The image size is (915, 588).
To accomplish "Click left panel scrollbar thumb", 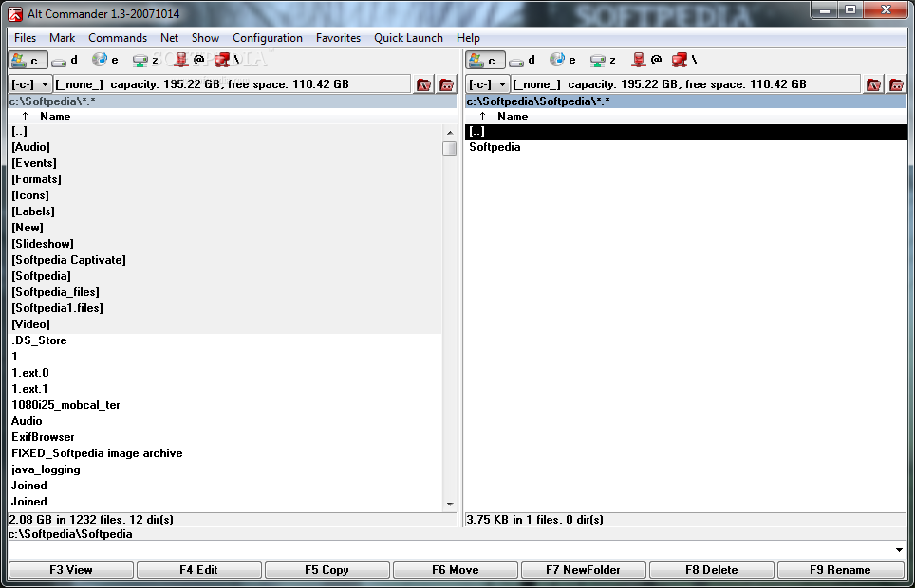I will [449, 148].
